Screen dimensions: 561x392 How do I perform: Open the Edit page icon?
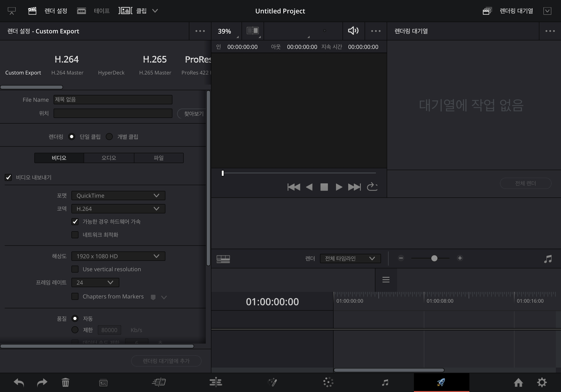click(216, 382)
